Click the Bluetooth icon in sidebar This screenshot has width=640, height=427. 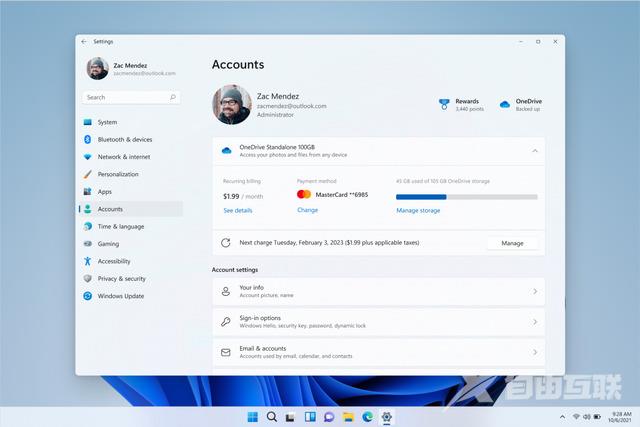tap(87, 140)
